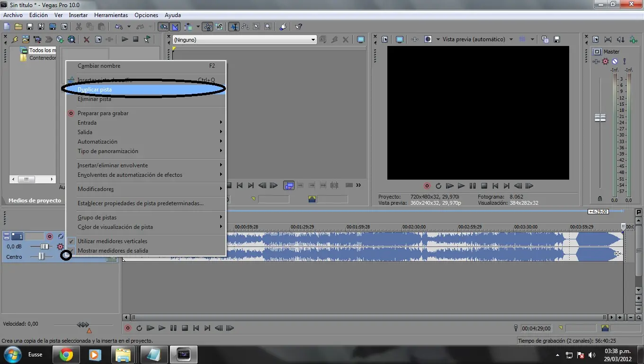Click the Cut scissors icon in the toolbar

(x=79, y=27)
